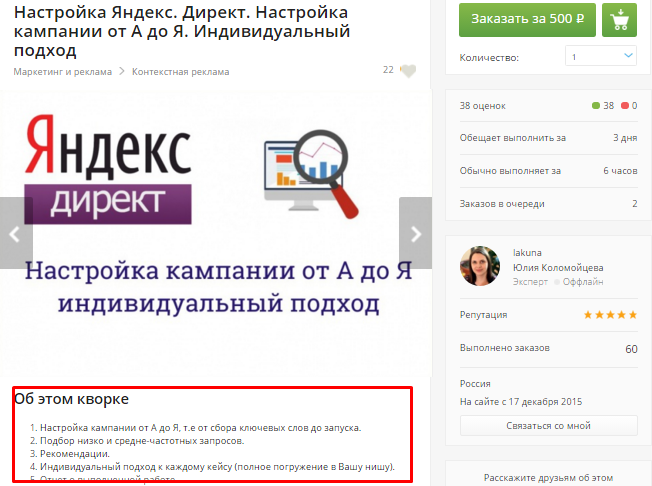
Task: Click the green 'Заказать за 500 ₽' button
Action: click(x=527, y=20)
